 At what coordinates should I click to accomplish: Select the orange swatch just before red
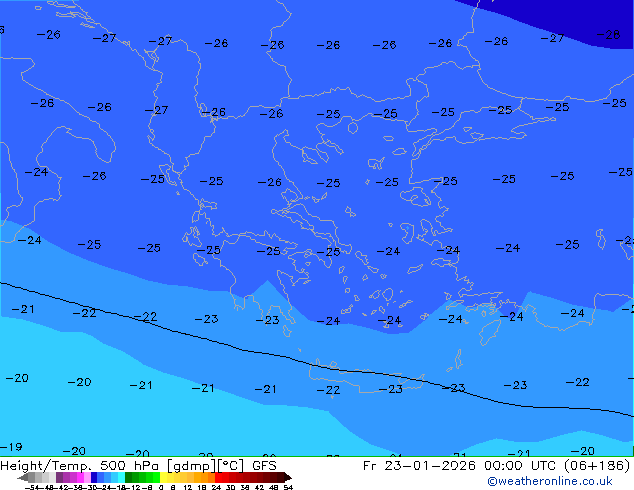coord(211,477)
